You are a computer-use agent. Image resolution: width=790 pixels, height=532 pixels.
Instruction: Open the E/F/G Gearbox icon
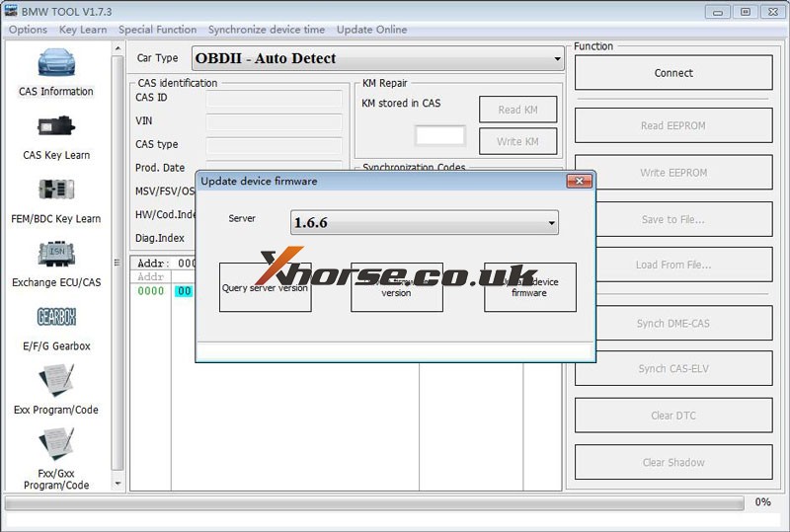pos(56,317)
